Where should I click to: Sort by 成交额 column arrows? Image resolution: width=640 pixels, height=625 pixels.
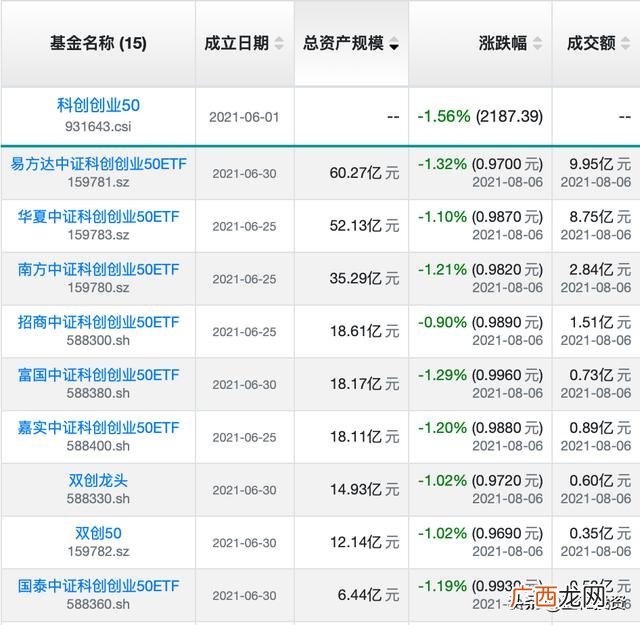(x=625, y=43)
